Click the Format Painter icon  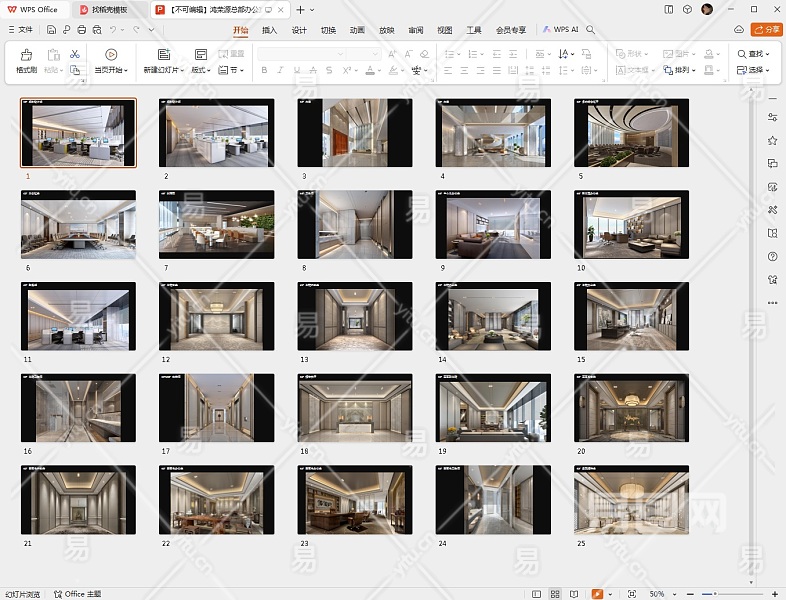click(x=25, y=55)
